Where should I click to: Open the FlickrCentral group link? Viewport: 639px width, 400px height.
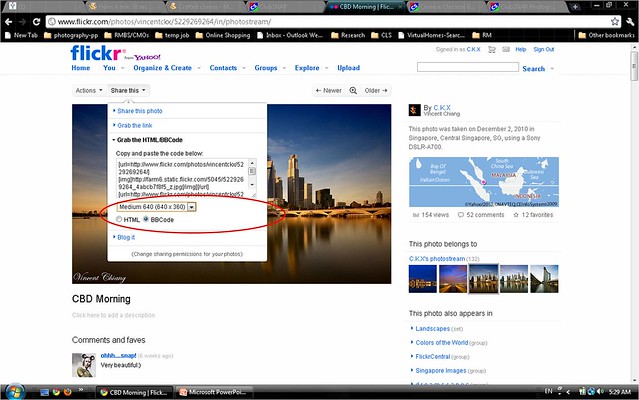click(432, 356)
